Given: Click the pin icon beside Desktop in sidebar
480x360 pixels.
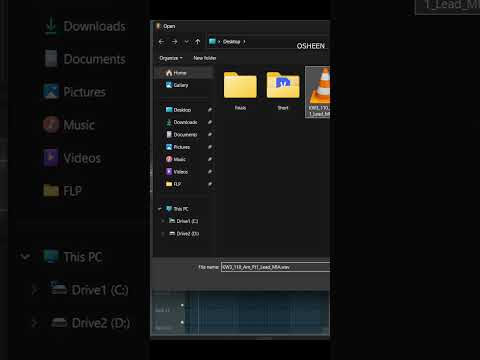Looking at the screenshot, I should (210, 110).
